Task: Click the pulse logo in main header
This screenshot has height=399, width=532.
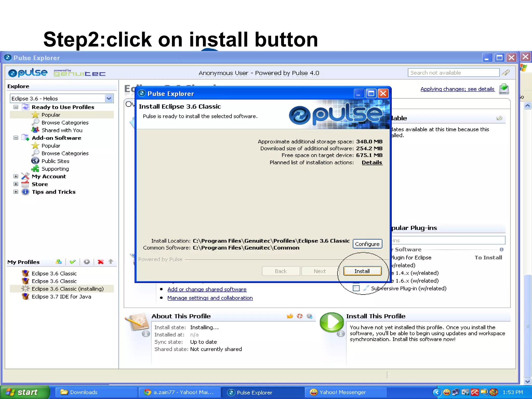Action: pyautogui.click(x=28, y=72)
